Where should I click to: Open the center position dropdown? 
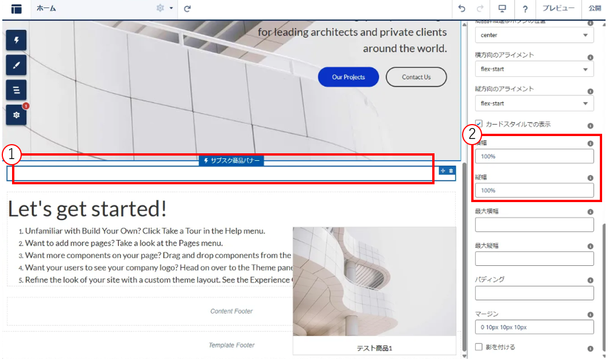[534, 36]
